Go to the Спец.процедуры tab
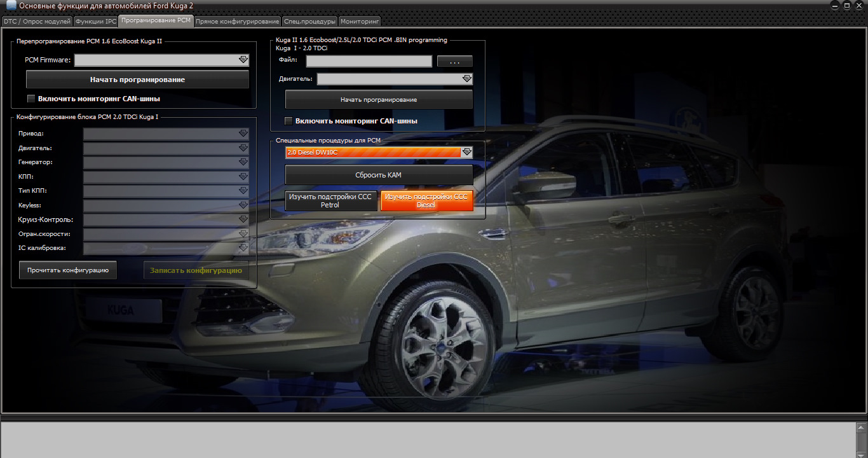 309,21
